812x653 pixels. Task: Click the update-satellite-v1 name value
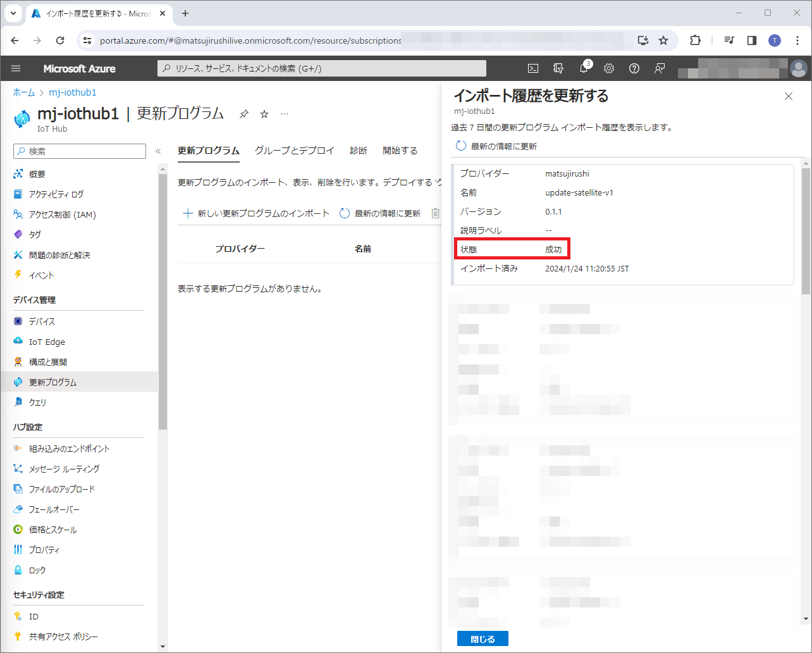pos(579,192)
